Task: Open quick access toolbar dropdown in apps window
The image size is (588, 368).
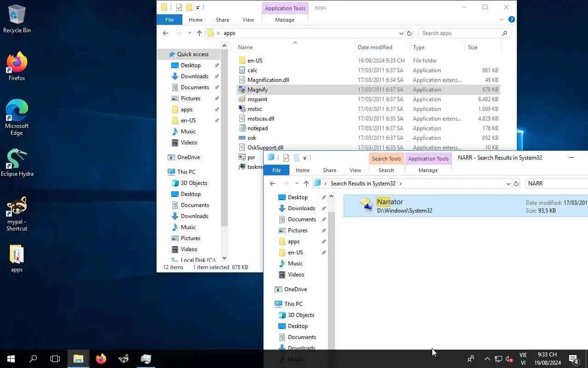Action: [198, 7]
